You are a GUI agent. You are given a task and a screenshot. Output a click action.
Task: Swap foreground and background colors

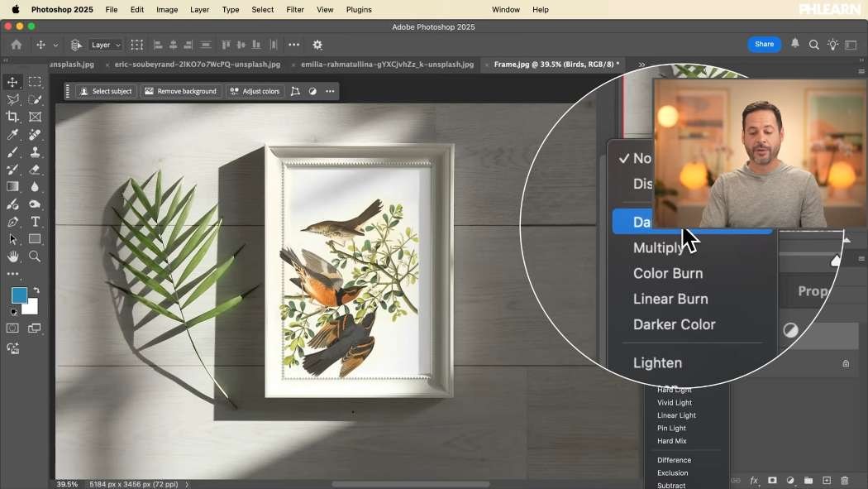(x=36, y=290)
